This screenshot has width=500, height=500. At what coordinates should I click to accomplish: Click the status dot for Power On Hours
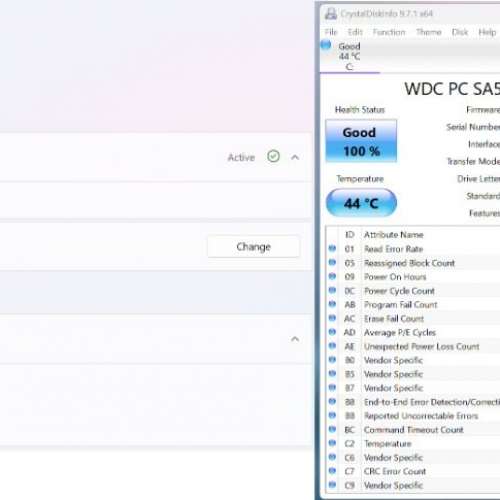pos(332,276)
